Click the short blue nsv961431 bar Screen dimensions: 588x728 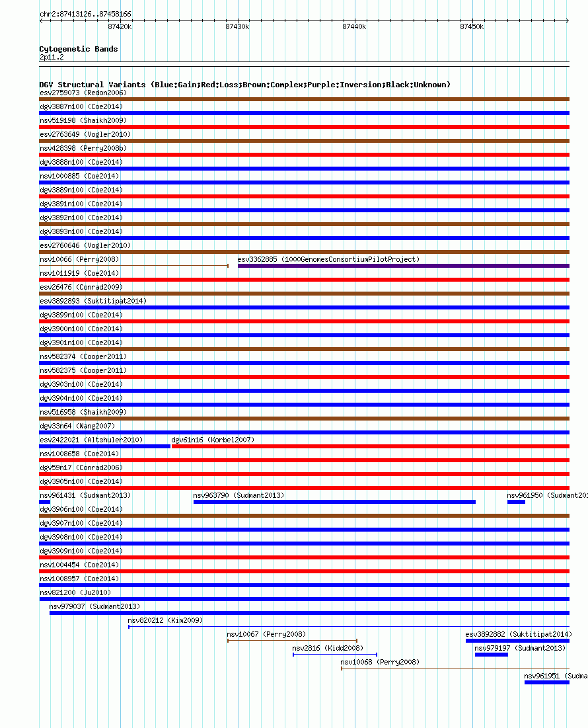click(x=44, y=502)
